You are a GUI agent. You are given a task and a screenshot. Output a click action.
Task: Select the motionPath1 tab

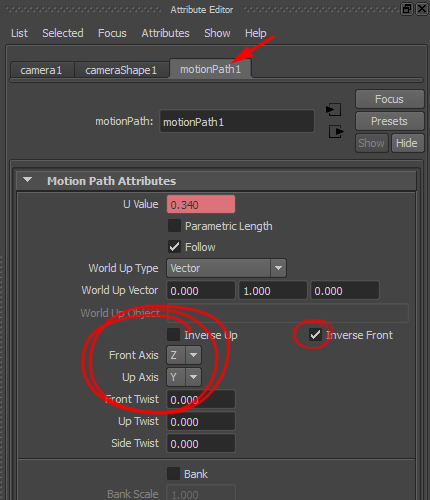[210, 69]
